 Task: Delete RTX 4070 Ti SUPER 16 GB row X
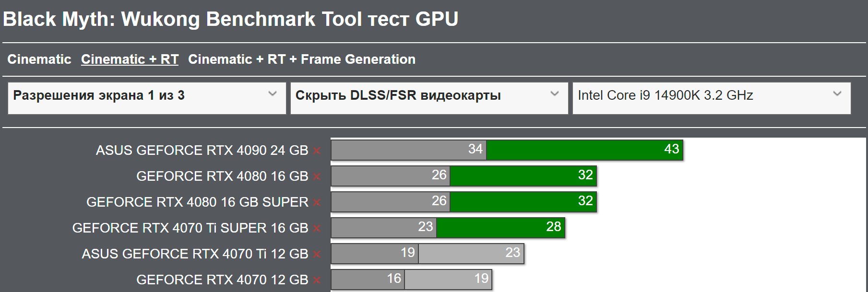click(317, 229)
